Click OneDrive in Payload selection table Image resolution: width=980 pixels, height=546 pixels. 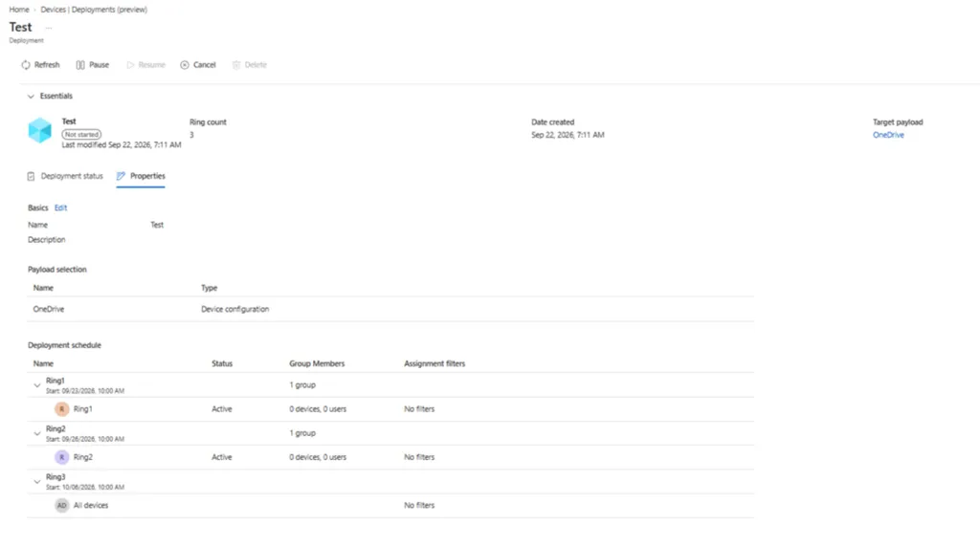pos(49,309)
